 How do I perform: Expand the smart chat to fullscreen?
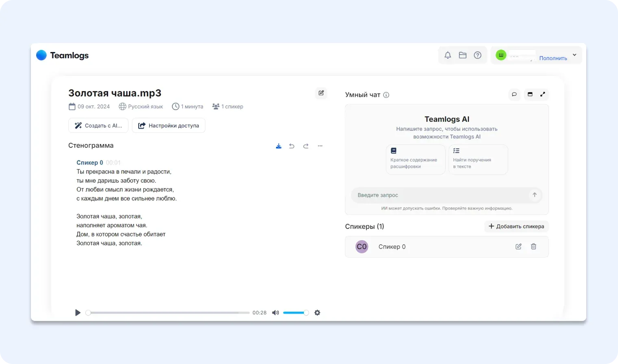click(542, 94)
